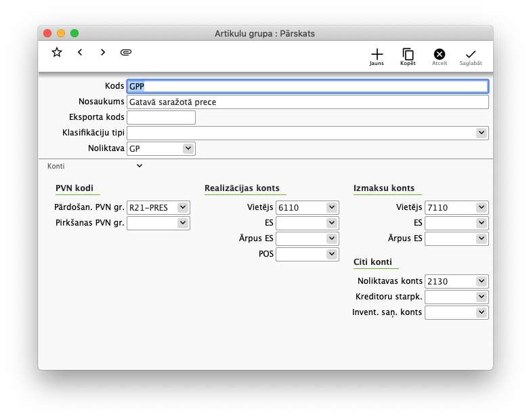Open Klasifikāciju tipi dropdown arrow
Image resolution: width=531 pixels, height=420 pixels.
pos(481,133)
